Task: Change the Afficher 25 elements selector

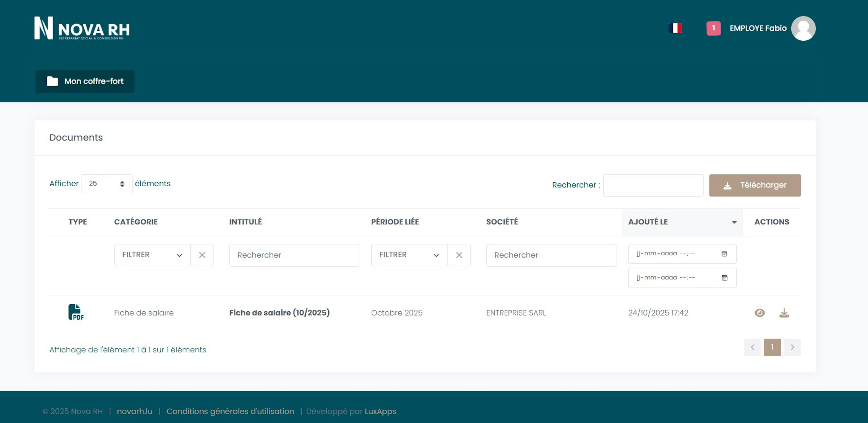Action: pyautogui.click(x=107, y=184)
